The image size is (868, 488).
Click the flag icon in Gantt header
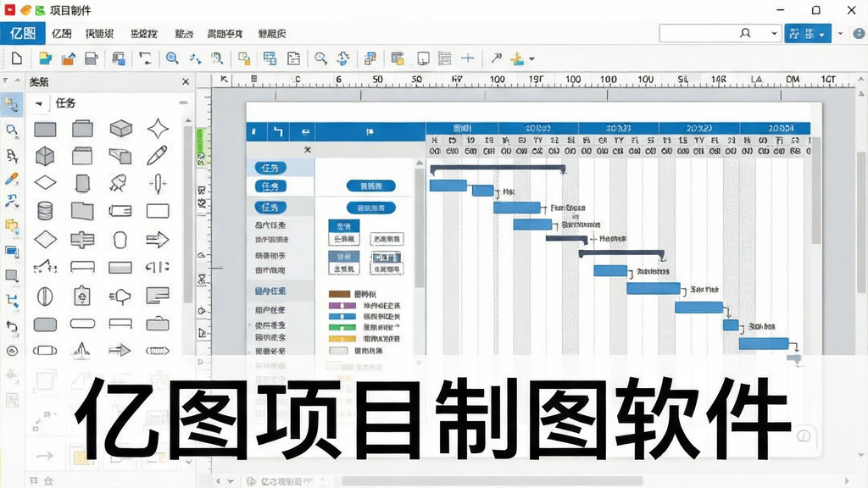tap(370, 131)
